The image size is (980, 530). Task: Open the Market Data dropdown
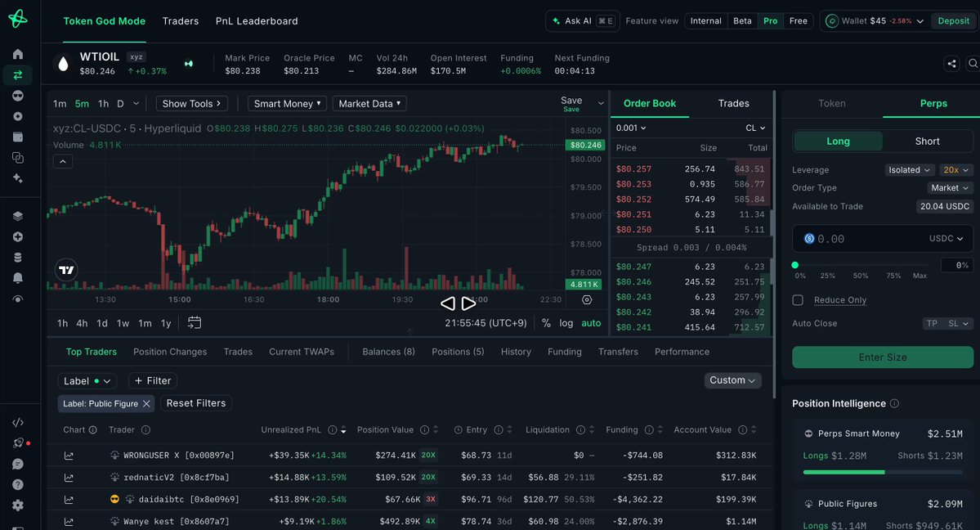(x=369, y=104)
